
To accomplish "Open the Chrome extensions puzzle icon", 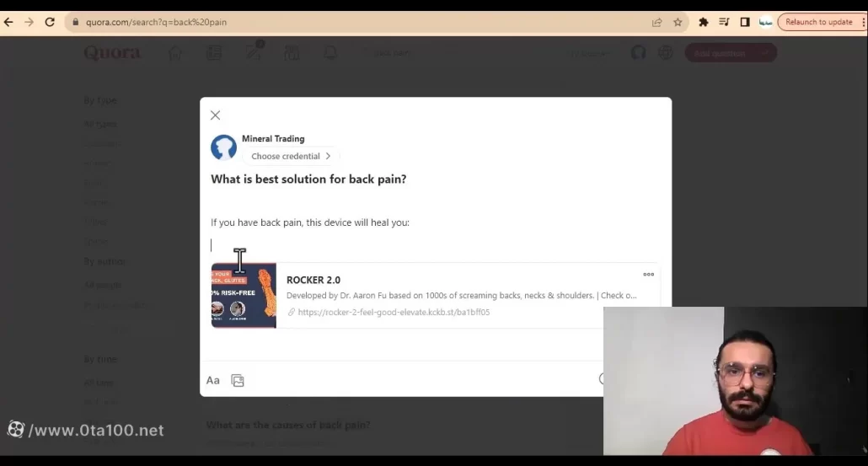I will point(704,23).
